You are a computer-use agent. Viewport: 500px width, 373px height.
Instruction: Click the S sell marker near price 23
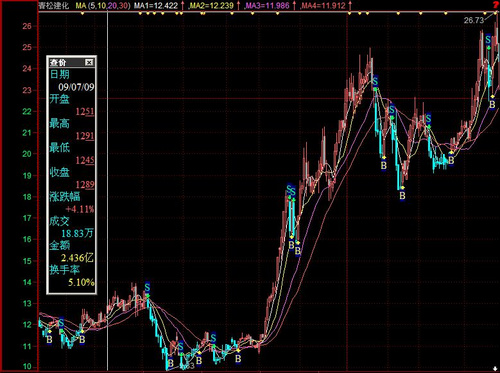(375, 81)
